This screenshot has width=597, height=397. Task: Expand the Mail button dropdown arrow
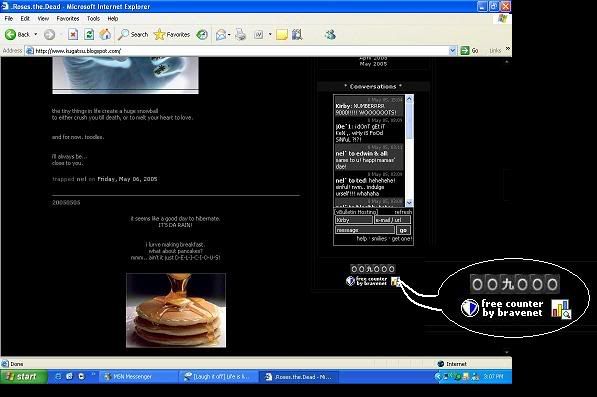[x=229, y=35]
